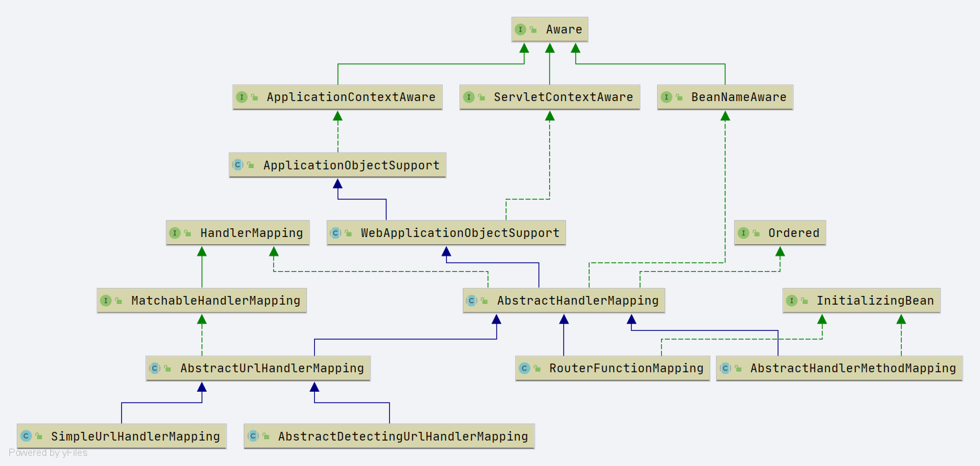Click the class icon on RouterFunctionMapping
980x466 pixels.
pos(524,368)
